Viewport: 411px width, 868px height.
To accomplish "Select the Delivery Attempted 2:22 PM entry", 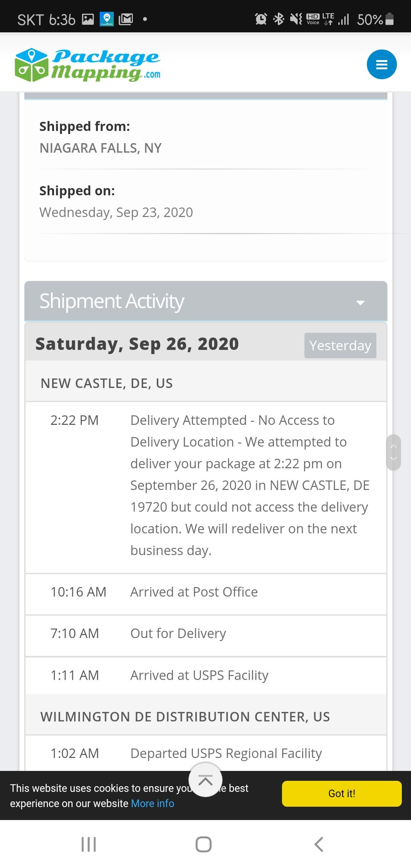I will [x=205, y=485].
